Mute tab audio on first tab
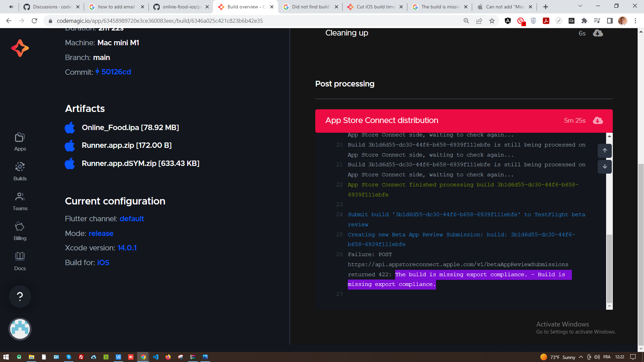Image resolution: width=644 pixels, height=362 pixels. pos(11,7)
